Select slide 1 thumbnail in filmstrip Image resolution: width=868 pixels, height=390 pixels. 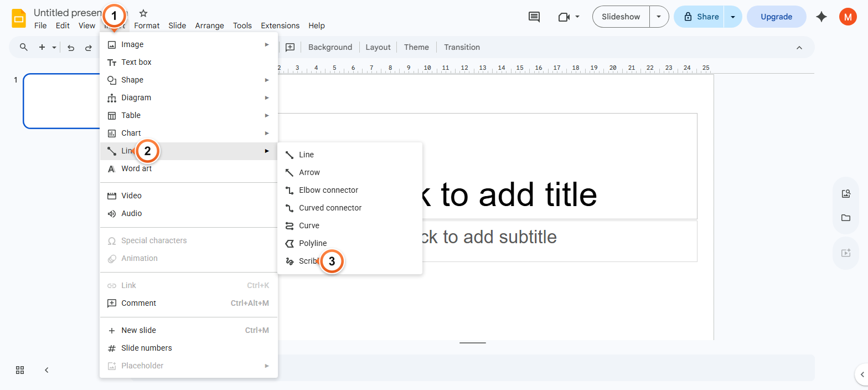pos(61,101)
